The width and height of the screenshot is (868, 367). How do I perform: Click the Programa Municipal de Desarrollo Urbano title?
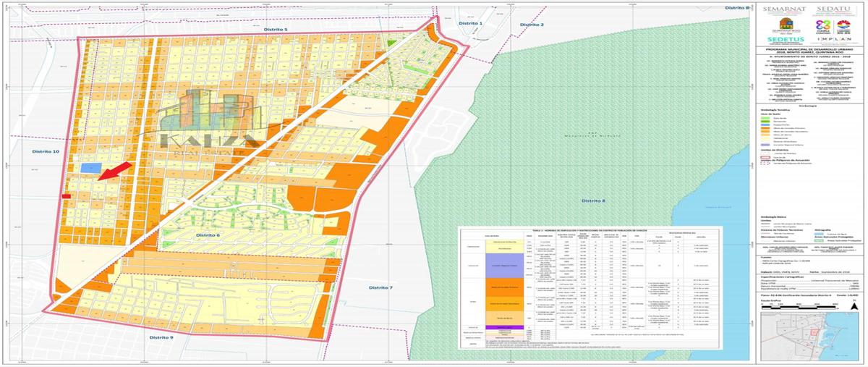click(x=809, y=51)
